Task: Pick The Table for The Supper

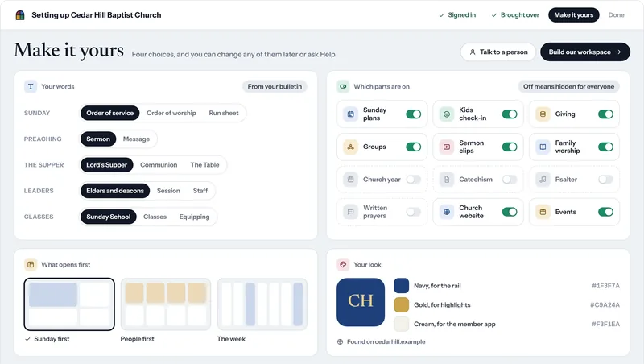Action: tap(204, 165)
